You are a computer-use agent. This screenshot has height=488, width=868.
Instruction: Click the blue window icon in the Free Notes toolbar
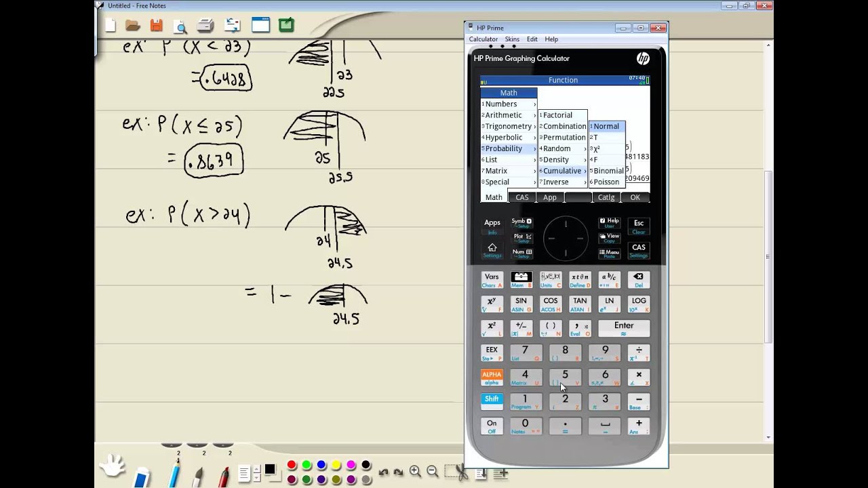260,25
